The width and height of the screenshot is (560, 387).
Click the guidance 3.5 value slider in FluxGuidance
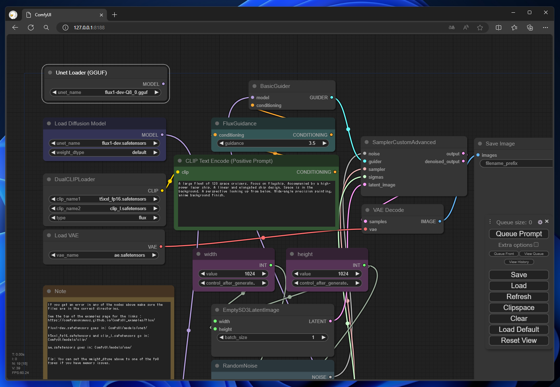pyautogui.click(x=273, y=143)
